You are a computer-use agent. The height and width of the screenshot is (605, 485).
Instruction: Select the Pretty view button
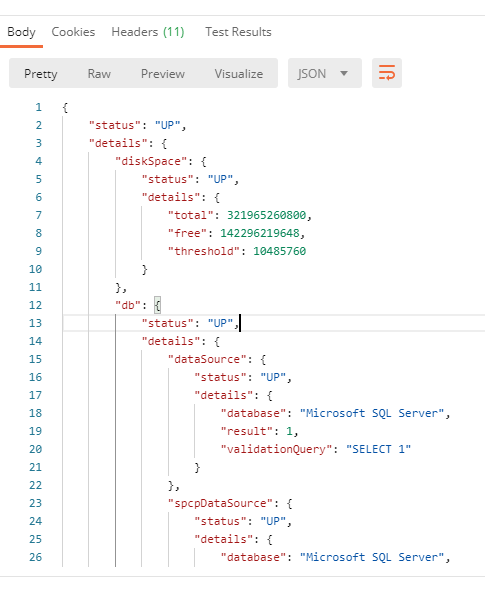pos(41,74)
